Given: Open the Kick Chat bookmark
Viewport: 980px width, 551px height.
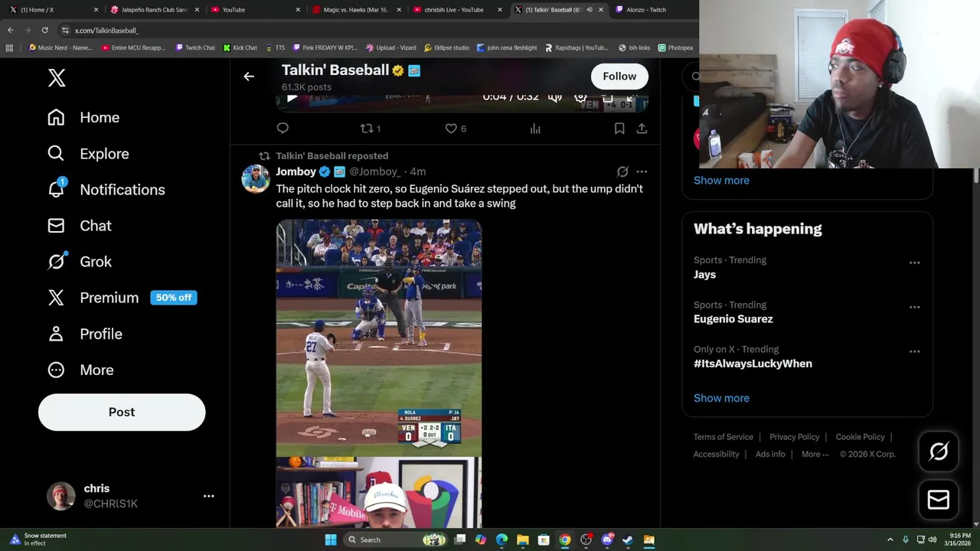Looking at the screenshot, I should click(240, 47).
